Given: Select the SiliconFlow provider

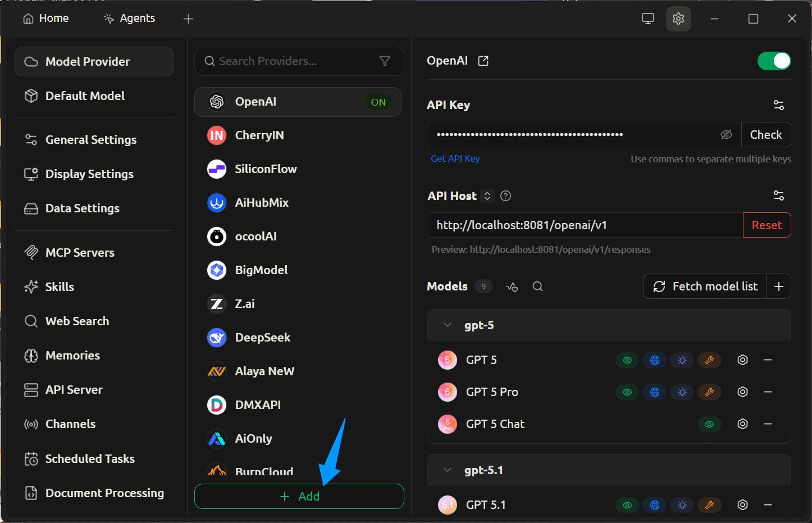Looking at the screenshot, I should 298,169.
